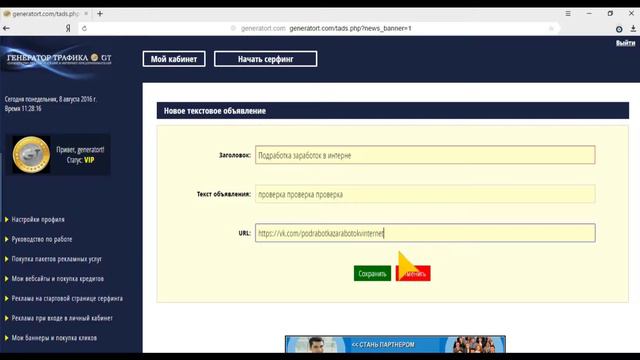
Task: Bookmark page with the address bar star
Action: pos(551,28)
